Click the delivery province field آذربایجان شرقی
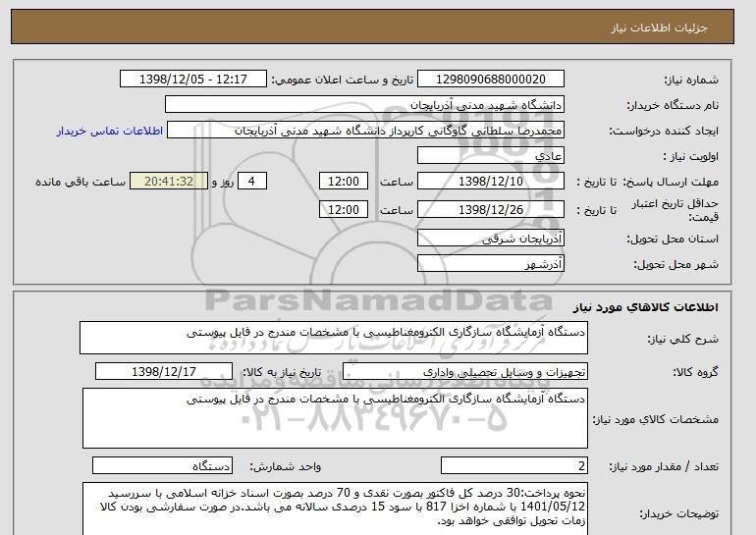This screenshot has width=756, height=535. [490, 239]
